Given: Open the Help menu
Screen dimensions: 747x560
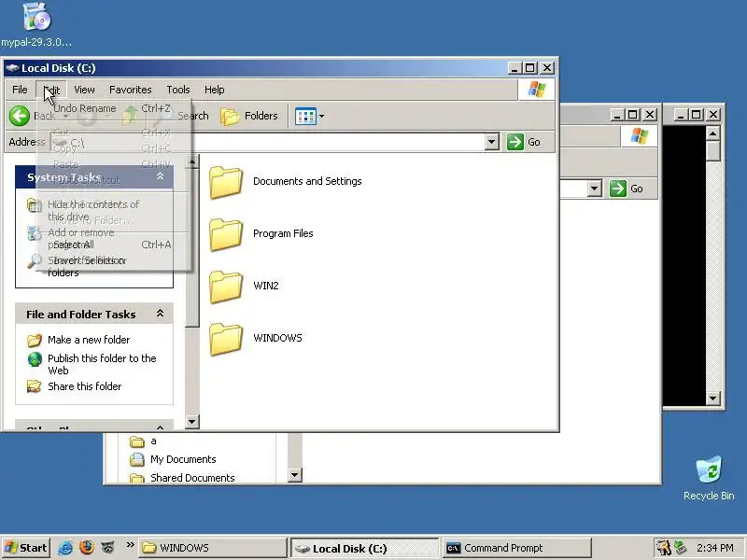Looking at the screenshot, I should click(x=215, y=90).
